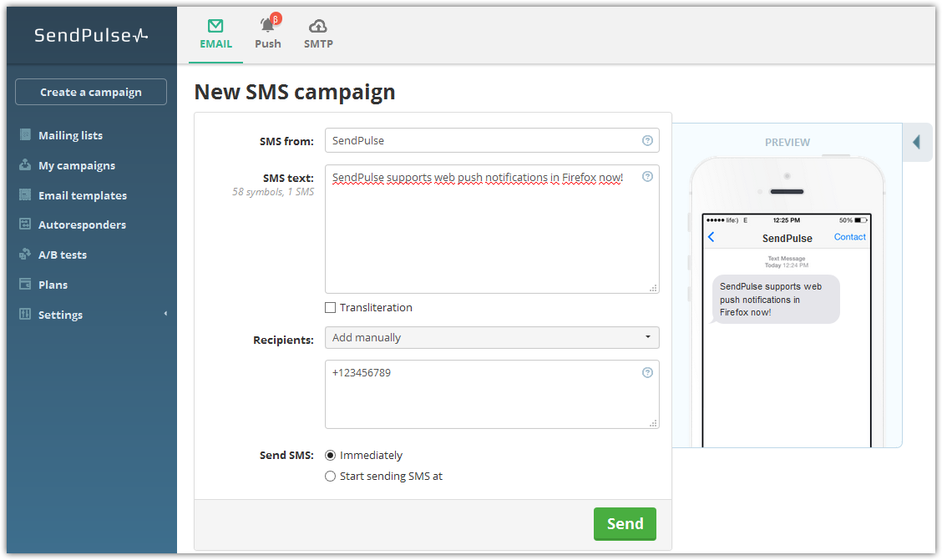Open Autoresponders menu item

(83, 225)
